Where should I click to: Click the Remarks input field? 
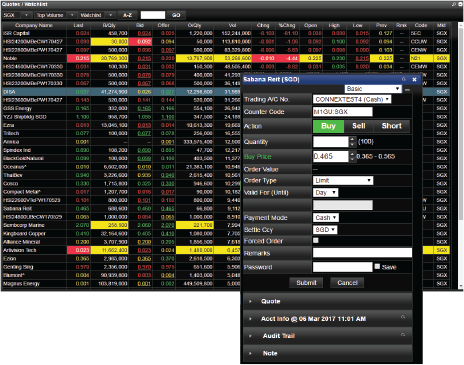[x=362, y=253]
